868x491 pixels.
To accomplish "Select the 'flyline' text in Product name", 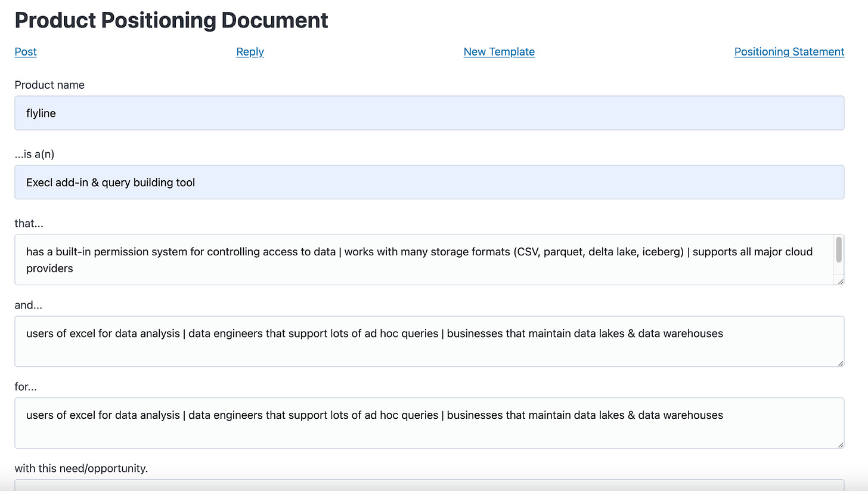I will point(41,113).
